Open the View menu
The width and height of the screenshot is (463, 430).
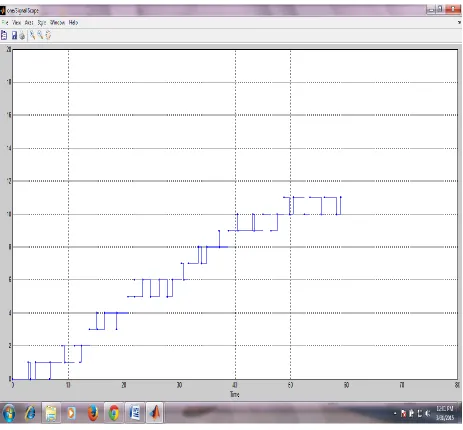[x=17, y=23]
